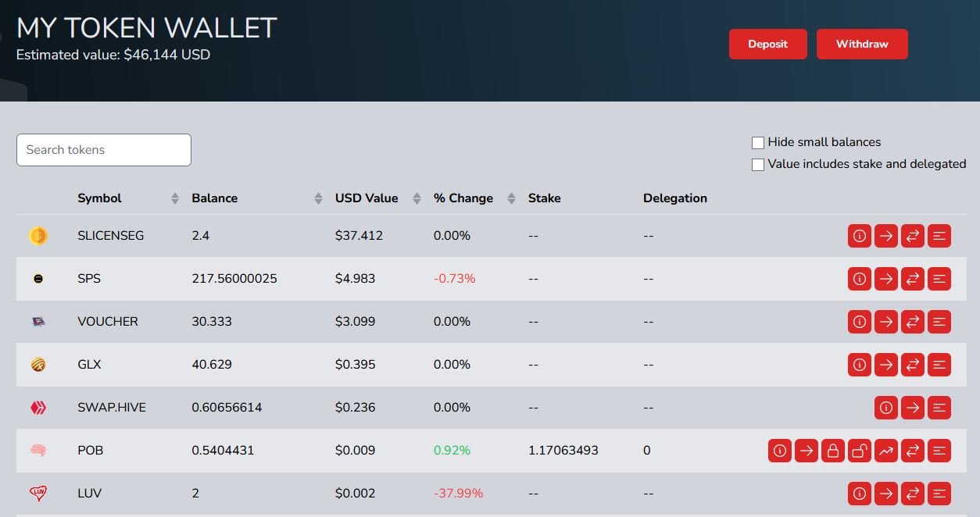Sort table by Balance arrows
Screen dimensions: 980x517
point(318,198)
